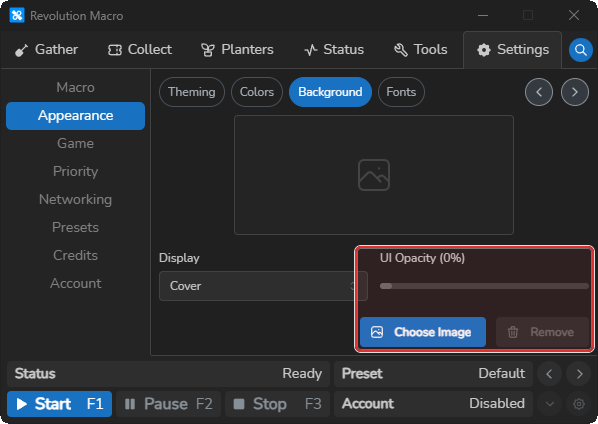Image resolution: width=598 pixels, height=424 pixels.
Task: Select the Settings tab
Action: click(513, 50)
